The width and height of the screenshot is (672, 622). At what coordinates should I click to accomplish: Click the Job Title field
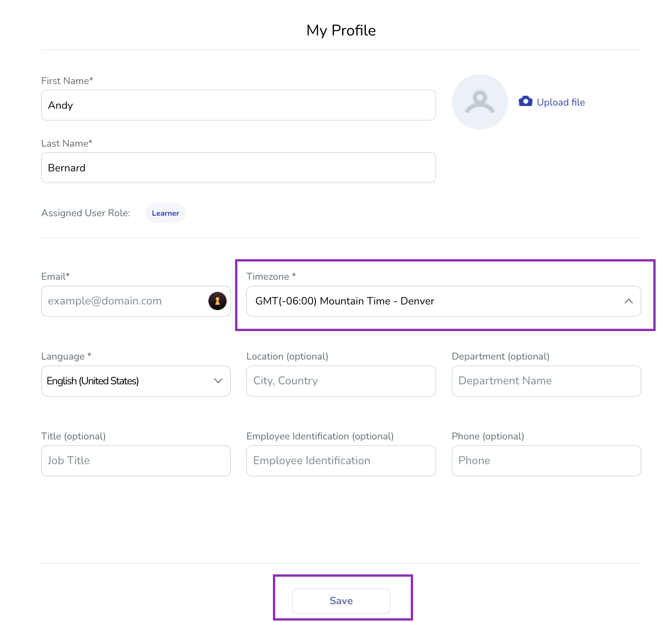point(136,460)
